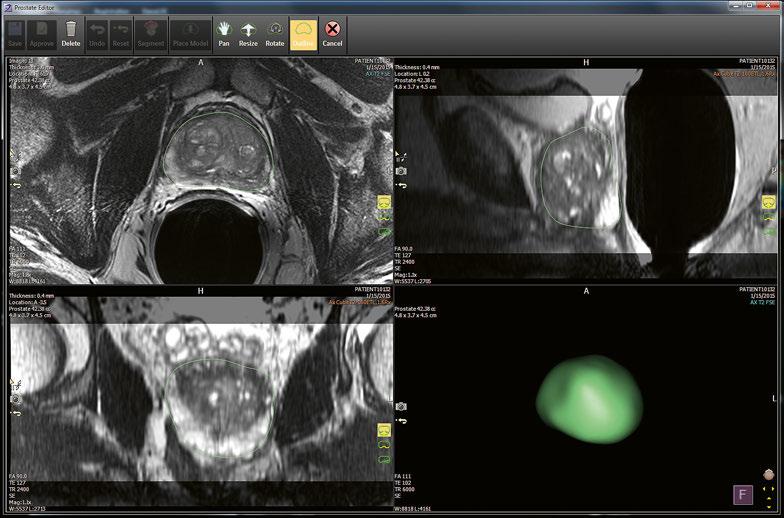Toggle the highlighted Outline tool
Screen dimensions: 784x518
pyautogui.click(x=303, y=34)
